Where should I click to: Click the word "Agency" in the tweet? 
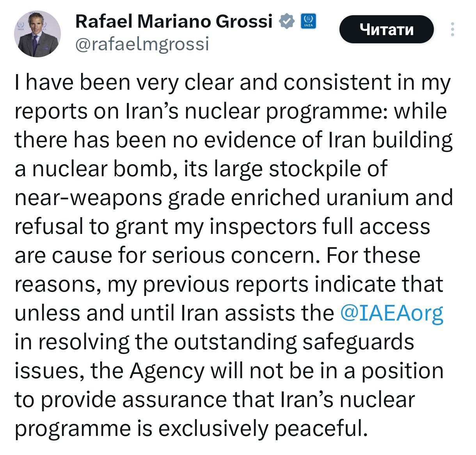click(x=167, y=371)
